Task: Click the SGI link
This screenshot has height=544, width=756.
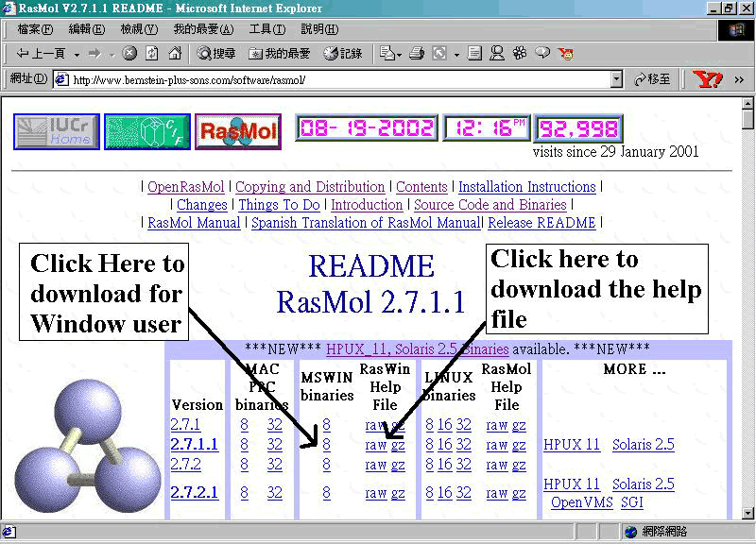Action: 632,502
